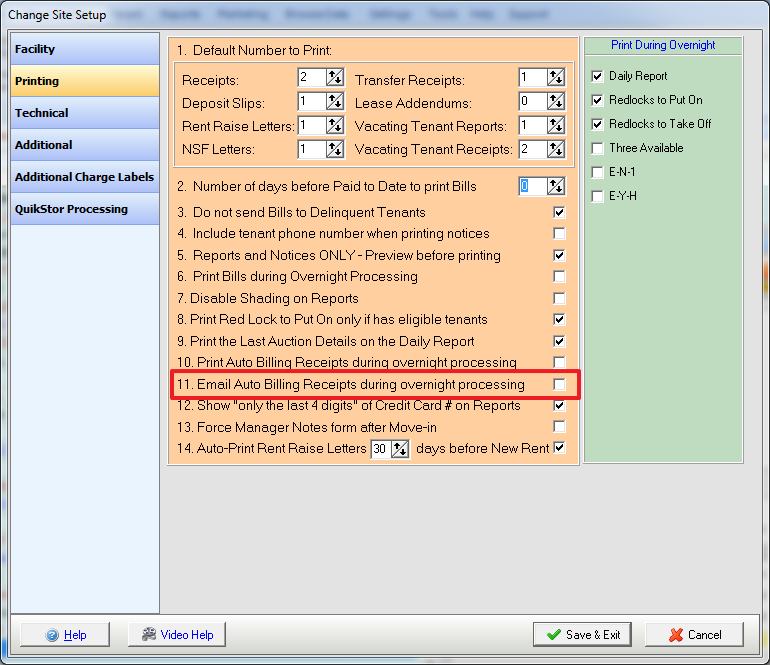The width and height of the screenshot is (770, 665).
Task: Cancel the site setup changes
Action: (x=694, y=635)
